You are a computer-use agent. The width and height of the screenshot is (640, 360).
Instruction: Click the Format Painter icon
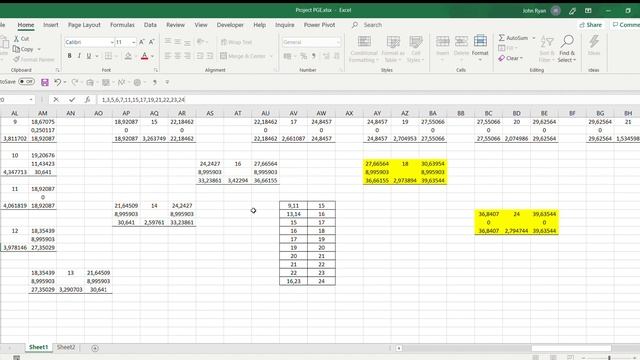pos(16,60)
